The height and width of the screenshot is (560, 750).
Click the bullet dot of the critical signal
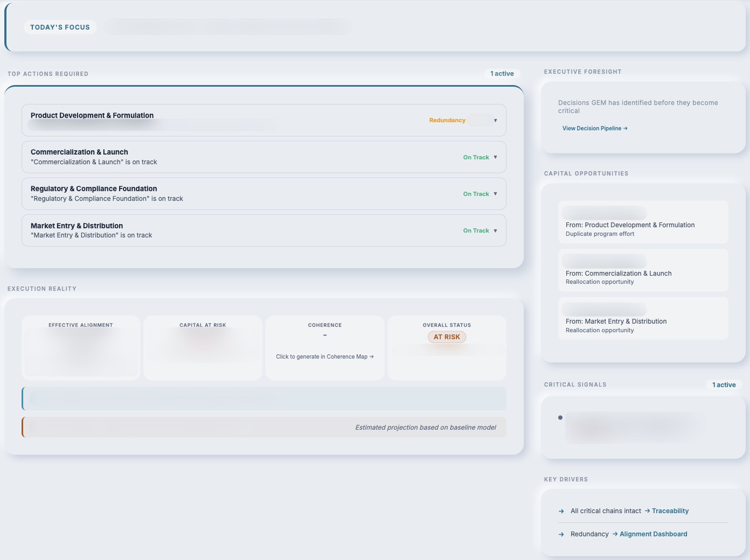tap(560, 418)
